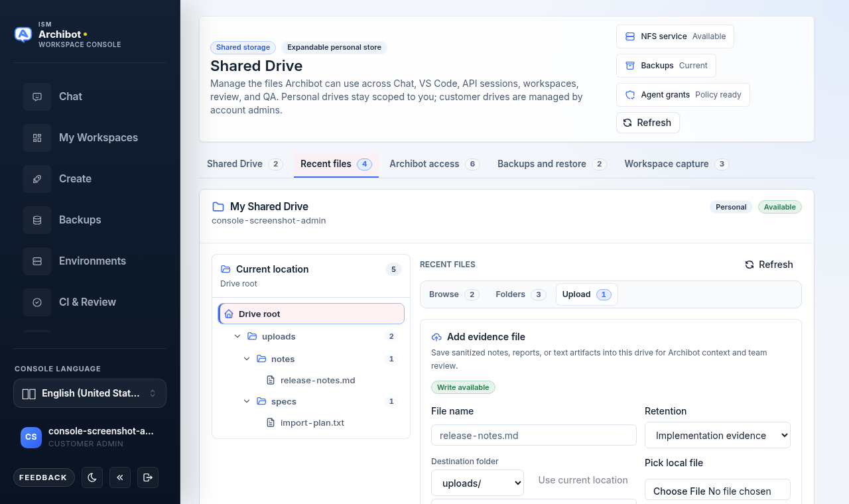Open the console language dropdown
The width and height of the screenshot is (849, 504).
coord(90,393)
